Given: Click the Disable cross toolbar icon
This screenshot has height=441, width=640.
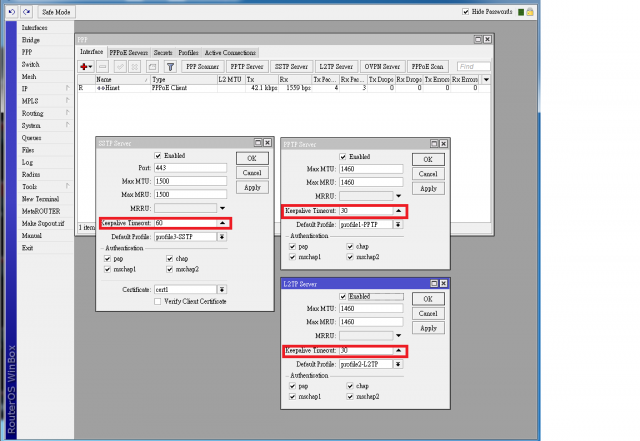Looking at the screenshot, I should [135, 67].
